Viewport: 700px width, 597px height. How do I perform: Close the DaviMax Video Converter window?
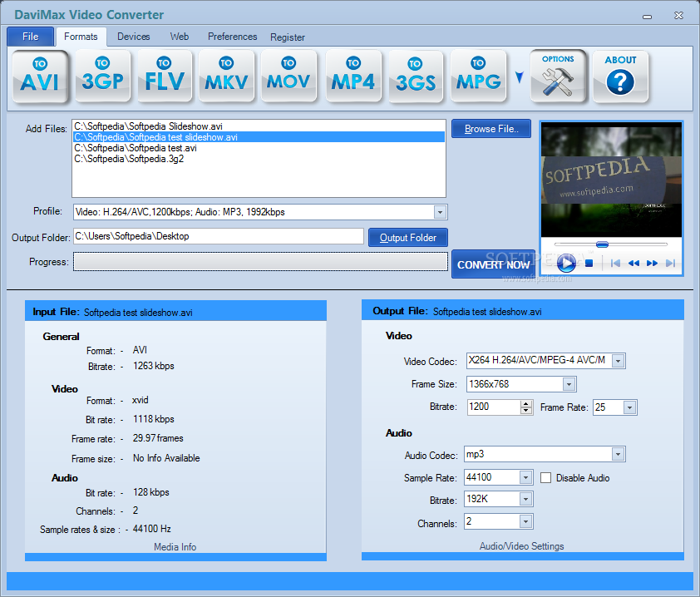(678, 16)
